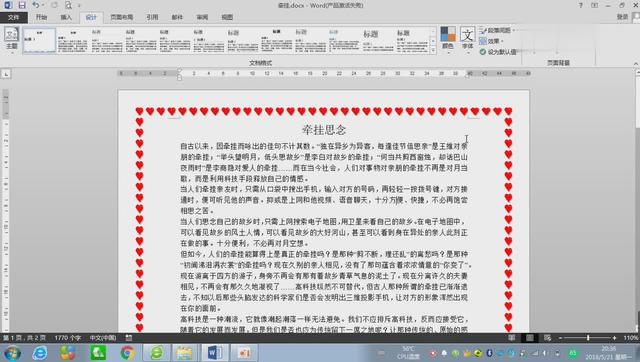The height and width of the screenshot is (362, 640).
Task: Open the Customize Quick Access Toolbar arrow
Action: coord(79,6)
